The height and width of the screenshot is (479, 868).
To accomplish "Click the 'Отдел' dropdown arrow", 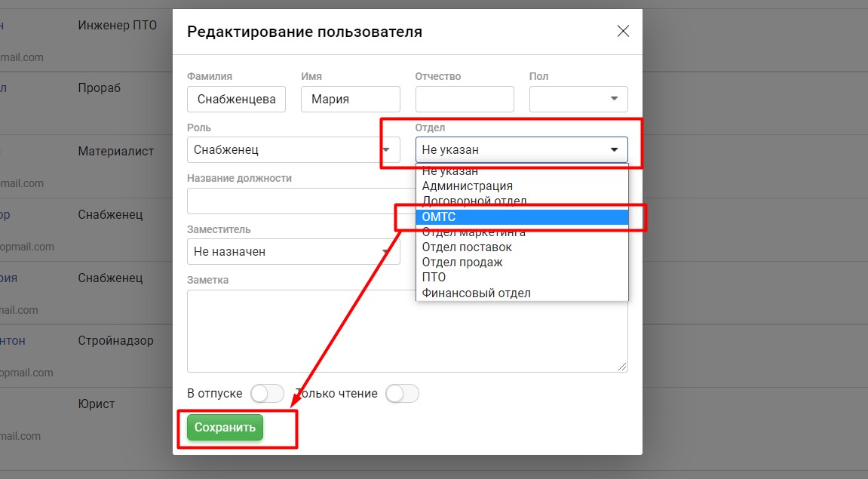I will 614,149.
